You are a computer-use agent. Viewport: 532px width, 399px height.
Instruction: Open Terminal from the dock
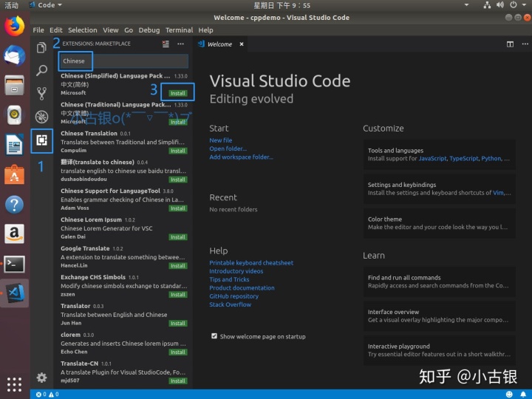pyautogui.click(x=14, y=264)
